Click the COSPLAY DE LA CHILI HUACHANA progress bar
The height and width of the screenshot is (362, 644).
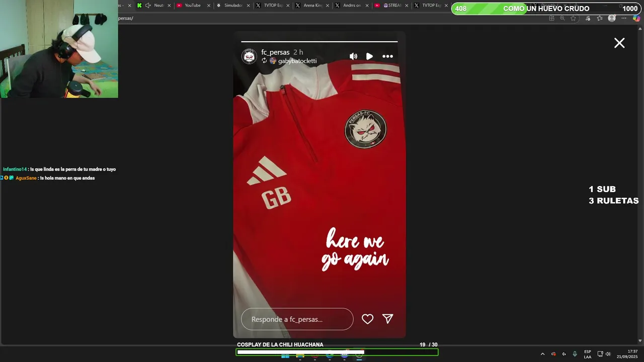[337, 352]
